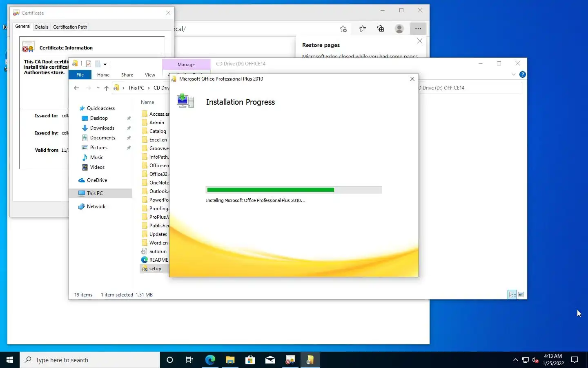This screenshot has height=368, width=588.
Task: Open Music in navigation pane
Action: (97, 157)
